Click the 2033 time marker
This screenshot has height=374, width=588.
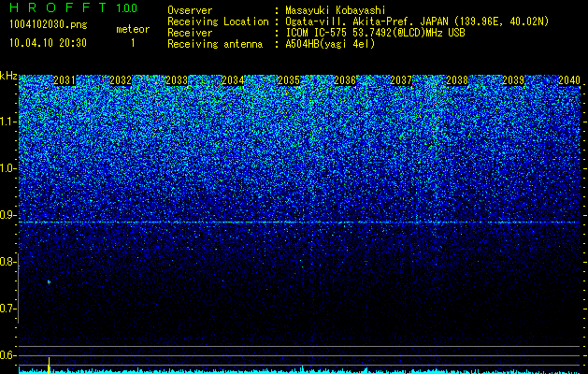pyautogui.click(x=177, y=80)
